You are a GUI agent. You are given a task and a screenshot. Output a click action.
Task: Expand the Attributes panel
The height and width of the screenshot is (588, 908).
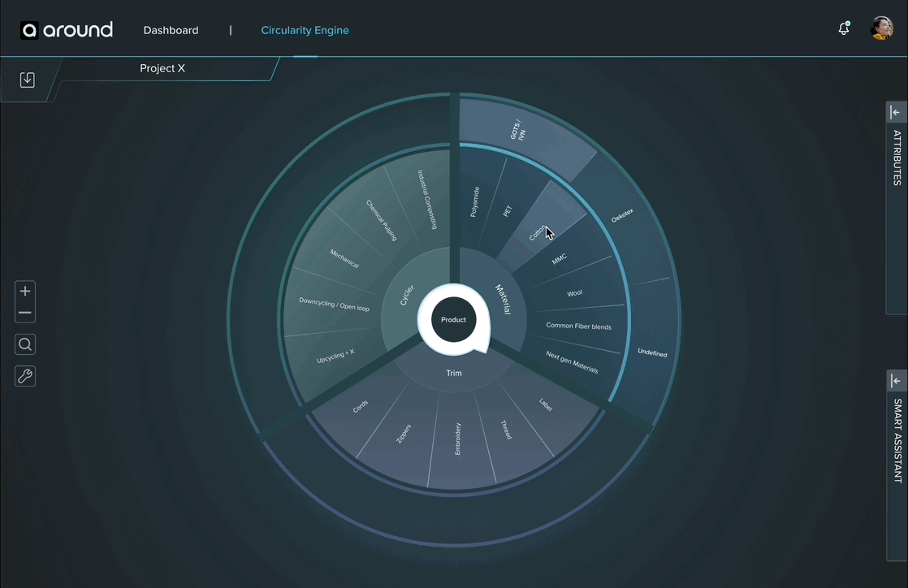[894, 112]
